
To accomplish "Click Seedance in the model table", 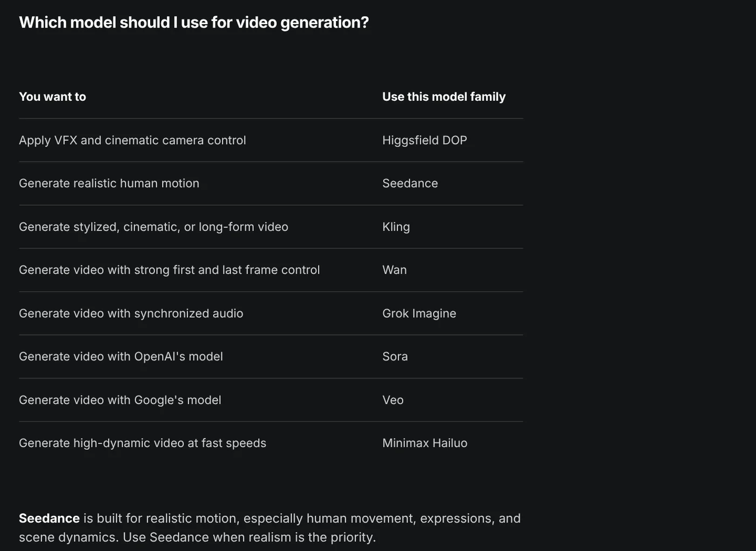I will [410, 183].
